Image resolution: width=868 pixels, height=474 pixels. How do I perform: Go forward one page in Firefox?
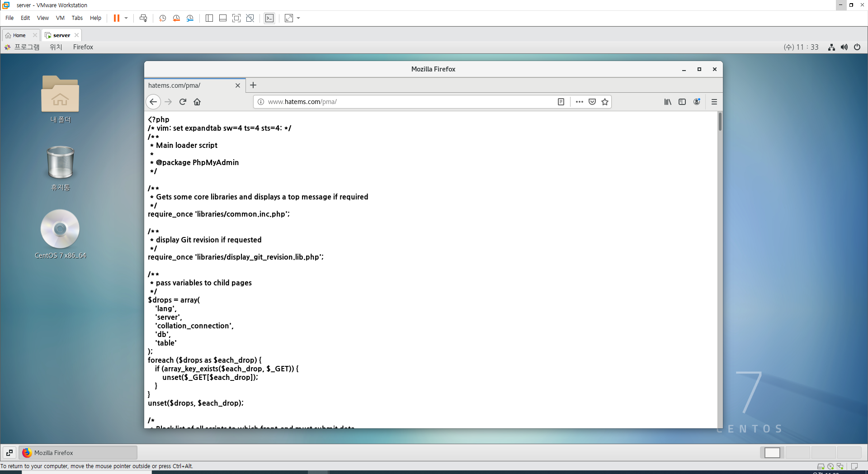(168, 102)
